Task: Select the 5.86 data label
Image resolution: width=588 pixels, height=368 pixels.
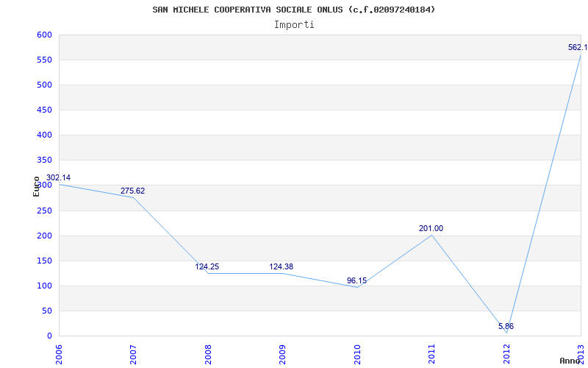Action: click(x=506, y=326)
